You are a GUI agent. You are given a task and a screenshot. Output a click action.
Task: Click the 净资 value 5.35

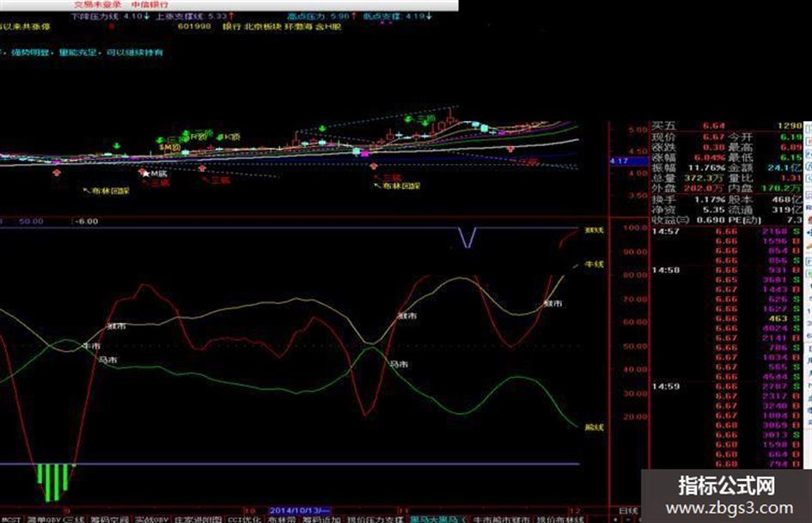point(713,210)
